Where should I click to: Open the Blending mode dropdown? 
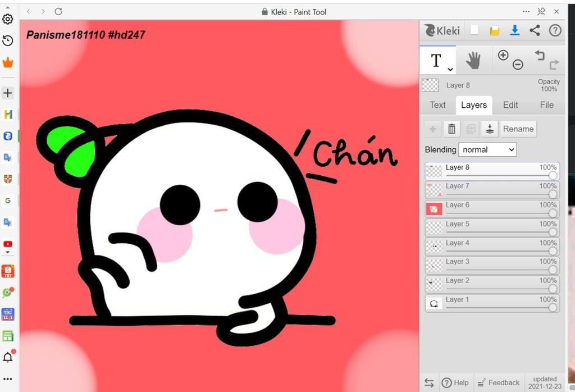point(487,149)
